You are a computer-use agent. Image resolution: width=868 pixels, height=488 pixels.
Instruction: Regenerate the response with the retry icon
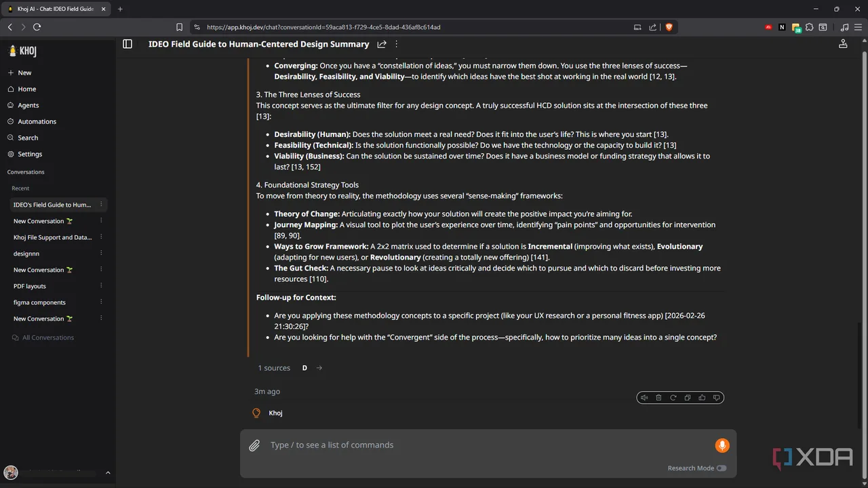click(673, 398)
